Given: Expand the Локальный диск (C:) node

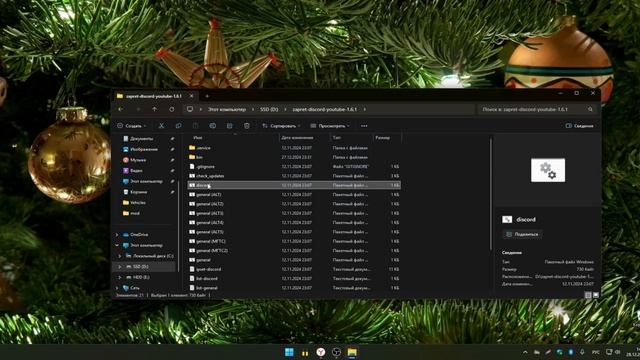Looking at the screenshot, I should pos(120,256).
